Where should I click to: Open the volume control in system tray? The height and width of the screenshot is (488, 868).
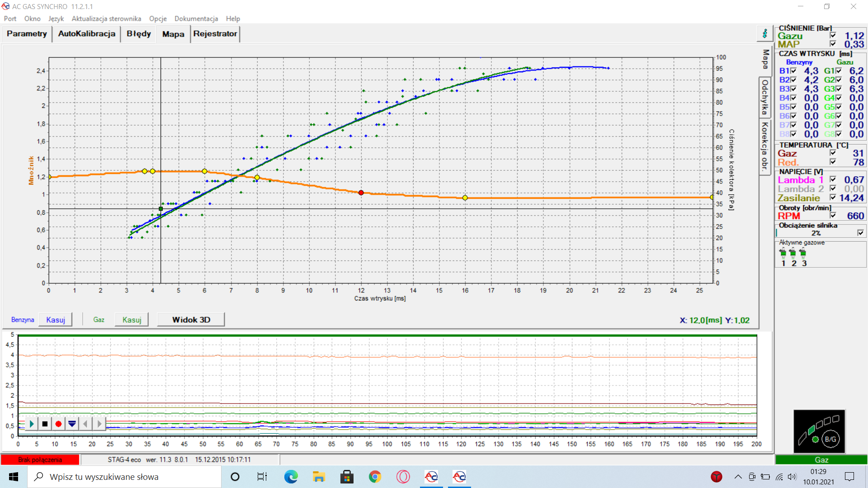792,477
